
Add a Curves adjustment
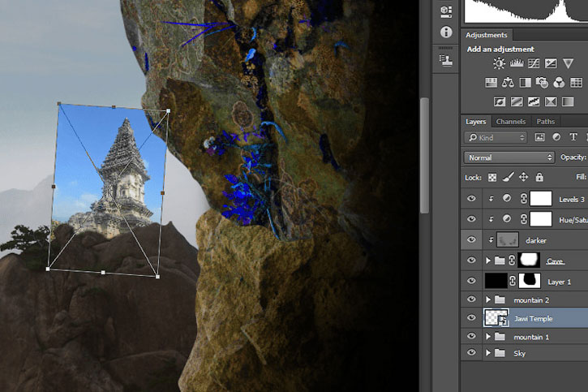click(533, 63)
